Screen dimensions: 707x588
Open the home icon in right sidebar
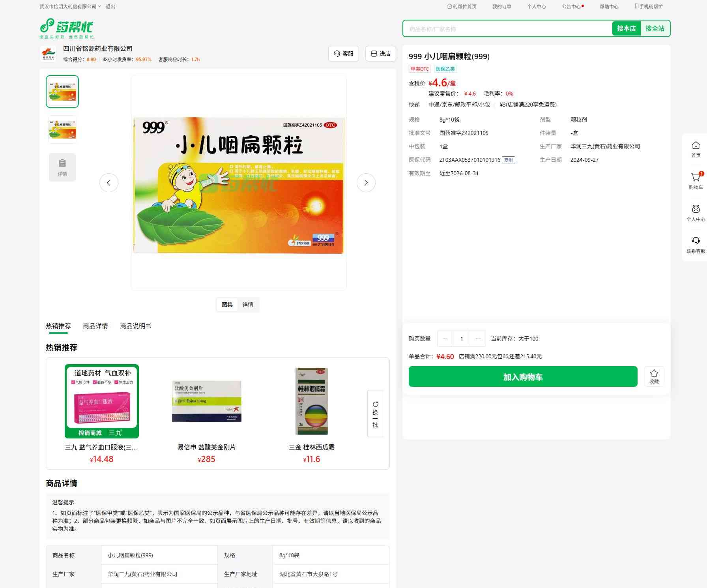click(x=696, y=146)
